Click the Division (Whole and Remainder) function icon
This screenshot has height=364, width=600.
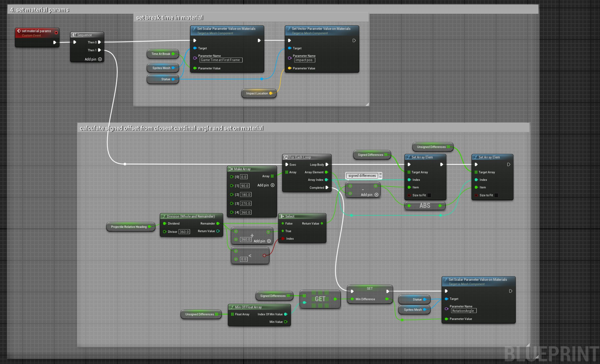(x=164, y=216)
